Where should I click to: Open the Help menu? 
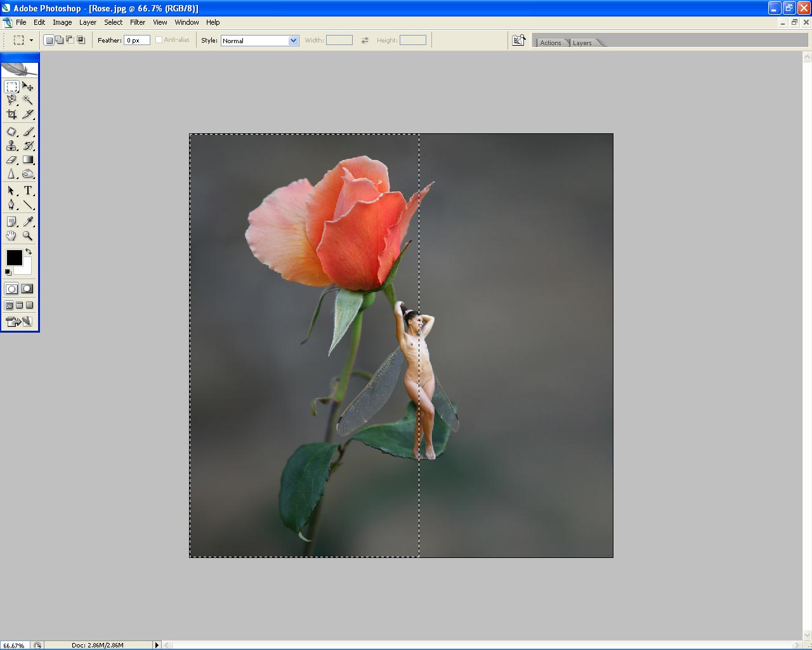pos(213,22)
